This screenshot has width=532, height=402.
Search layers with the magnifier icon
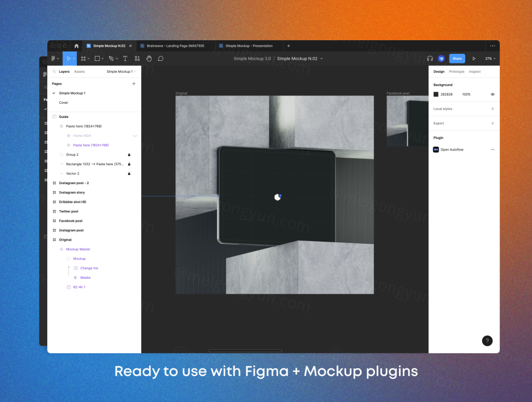pos(54,72)
